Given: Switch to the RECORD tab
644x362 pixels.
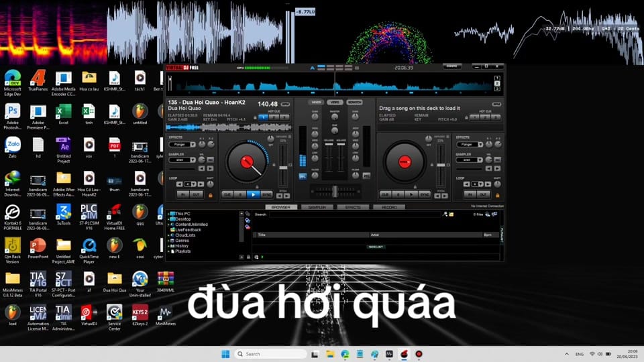Looking at the screenshot, I should click(389, 207).
